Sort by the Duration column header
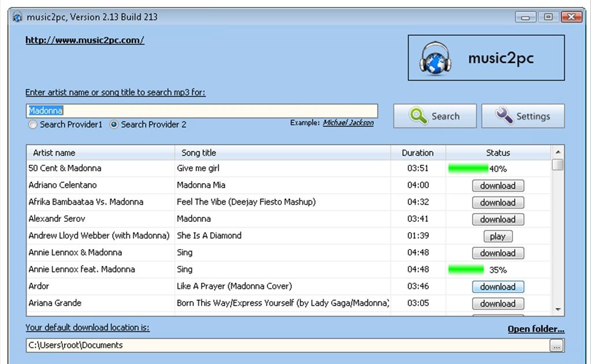 point(418,153)
